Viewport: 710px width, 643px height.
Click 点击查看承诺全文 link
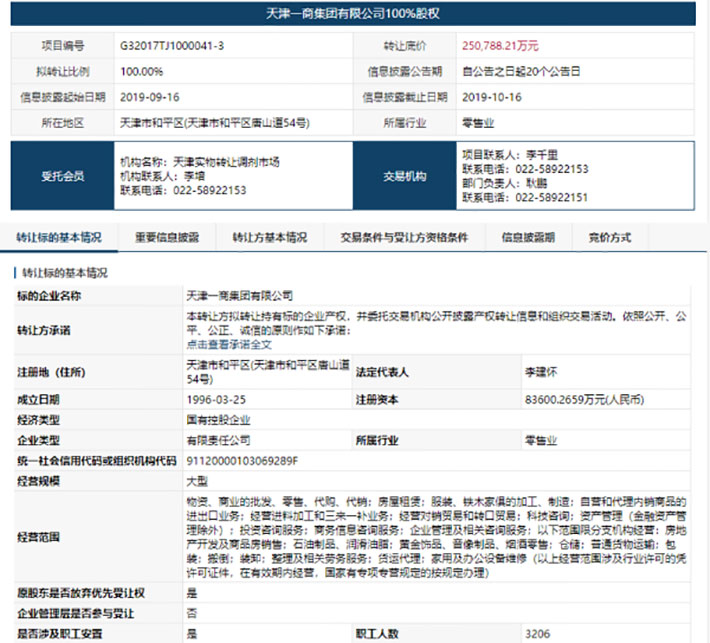(229, 345)
